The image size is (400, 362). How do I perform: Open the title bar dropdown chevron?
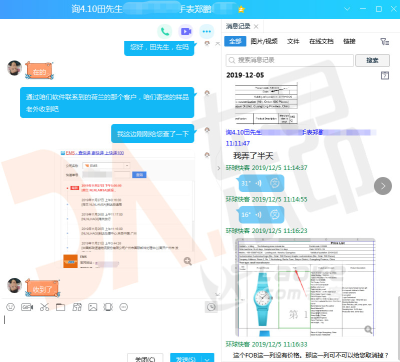(347, 9)
